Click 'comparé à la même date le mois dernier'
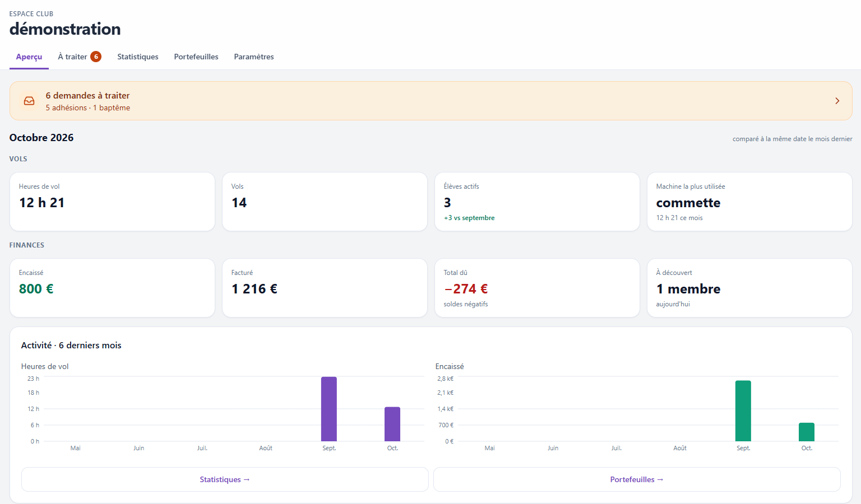861x504 pixels. coord(792,139)
